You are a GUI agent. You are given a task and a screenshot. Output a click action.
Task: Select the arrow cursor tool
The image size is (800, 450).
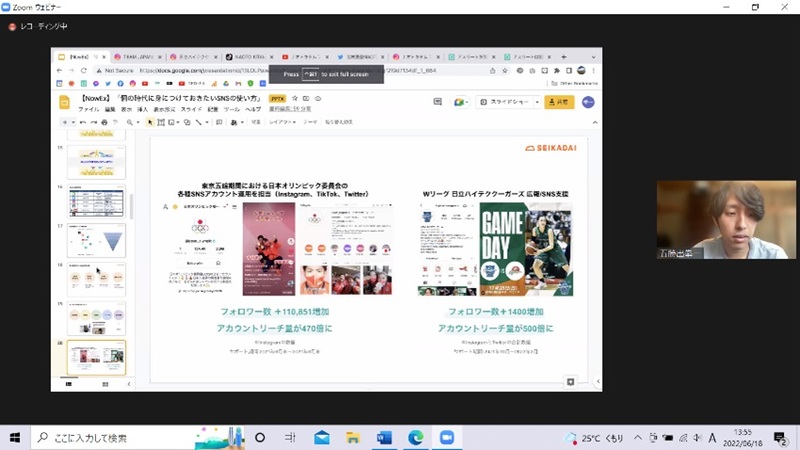click(150, 122)
